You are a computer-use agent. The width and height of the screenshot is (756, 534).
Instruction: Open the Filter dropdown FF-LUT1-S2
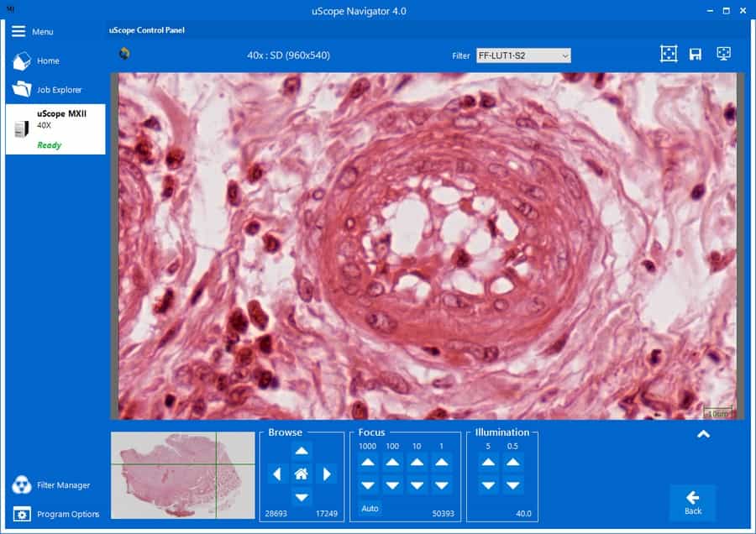pos(523,55)
